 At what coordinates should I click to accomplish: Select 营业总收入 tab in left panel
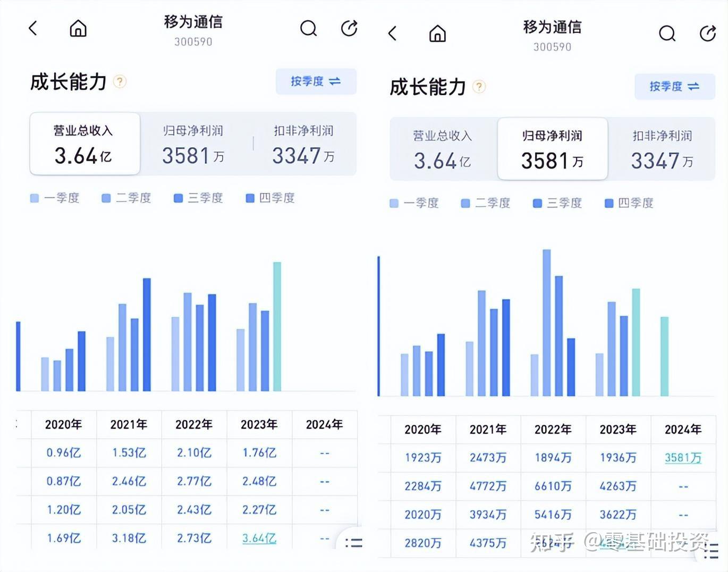click(x=85, y=144)
